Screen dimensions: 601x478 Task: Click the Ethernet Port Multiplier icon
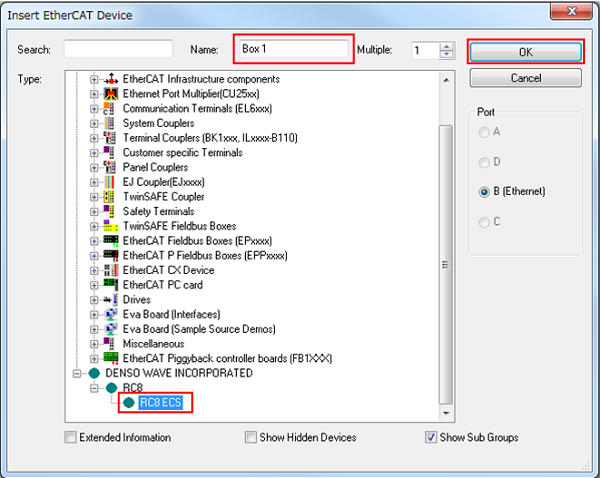point(112,94)
